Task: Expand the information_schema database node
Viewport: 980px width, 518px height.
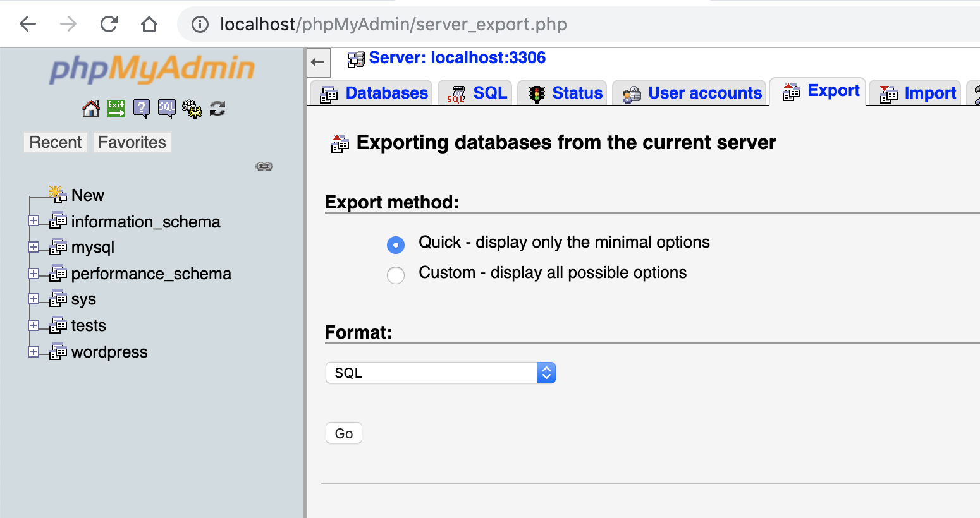Action: click(x=34, y=220)
